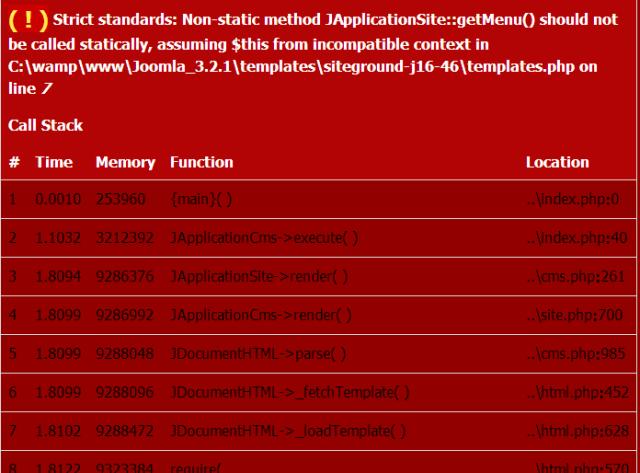Click the memory value '9288048'
Screen dimensions: 640x473
point(125,353)
